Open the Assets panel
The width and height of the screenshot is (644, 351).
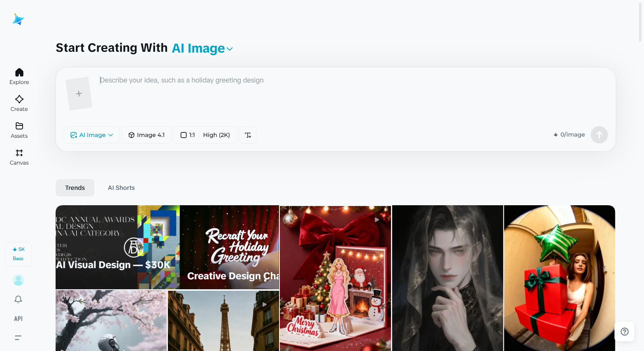coord(19,130)
